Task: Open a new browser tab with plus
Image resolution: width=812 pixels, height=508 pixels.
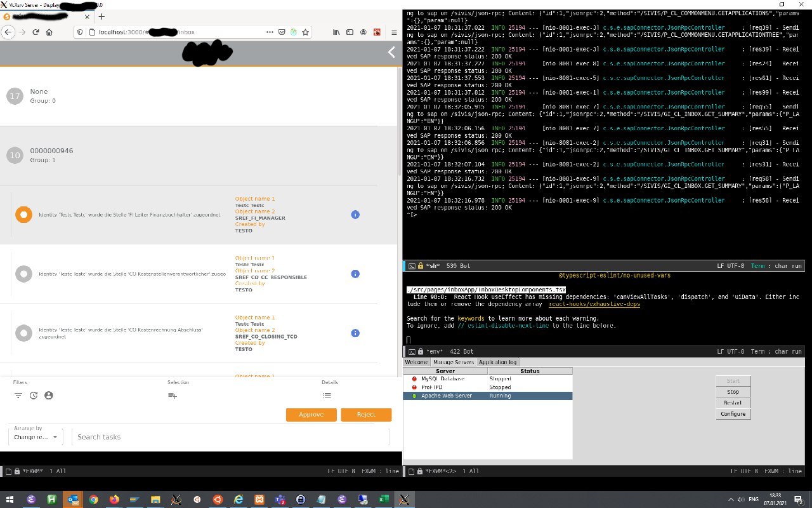Action: coord(101,17)
